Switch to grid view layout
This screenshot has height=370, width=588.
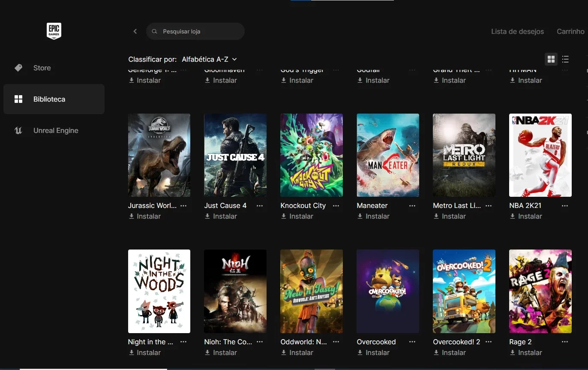coord(551,59)
